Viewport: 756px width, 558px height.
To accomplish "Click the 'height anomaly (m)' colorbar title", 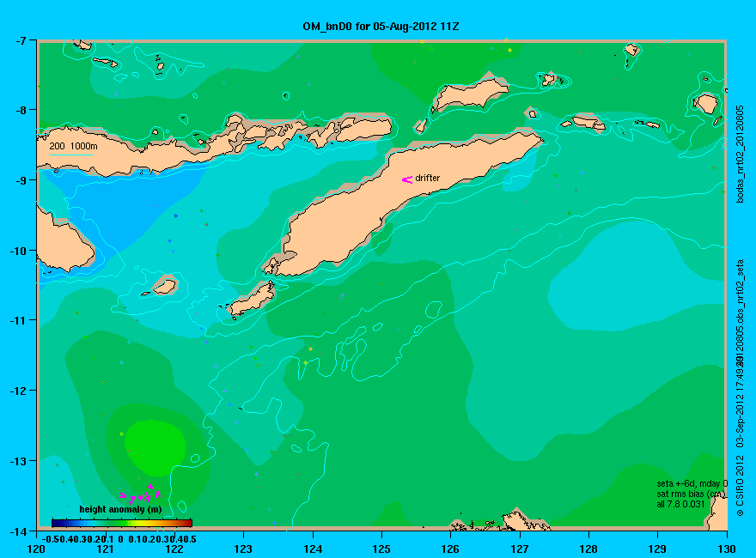I will point(120,509).
